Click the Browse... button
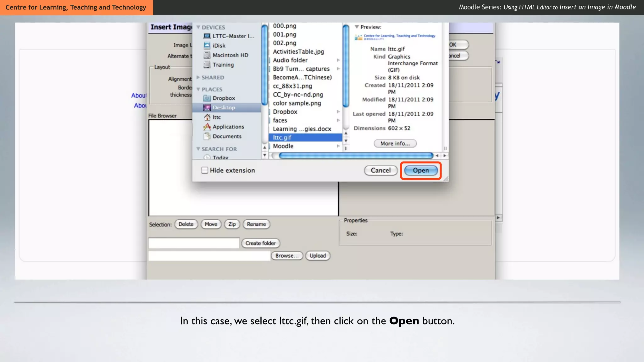644x362 pixels. coord(286,255)
